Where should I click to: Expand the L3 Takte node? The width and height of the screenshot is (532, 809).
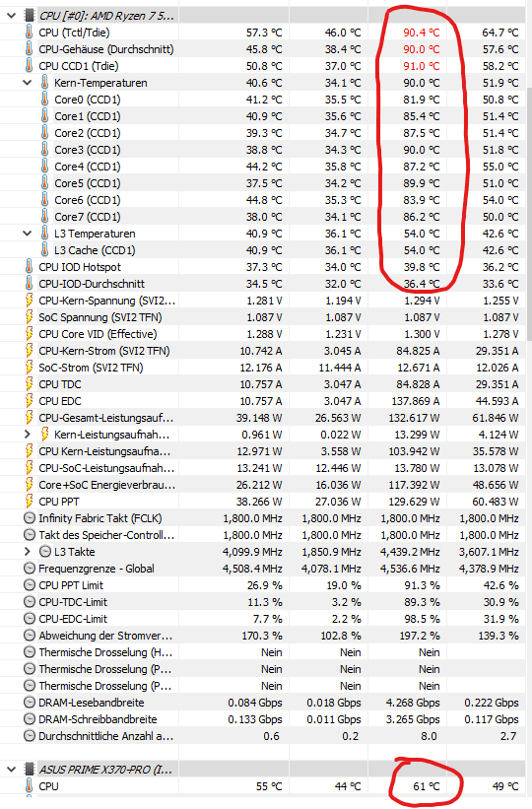pos(28,552)
